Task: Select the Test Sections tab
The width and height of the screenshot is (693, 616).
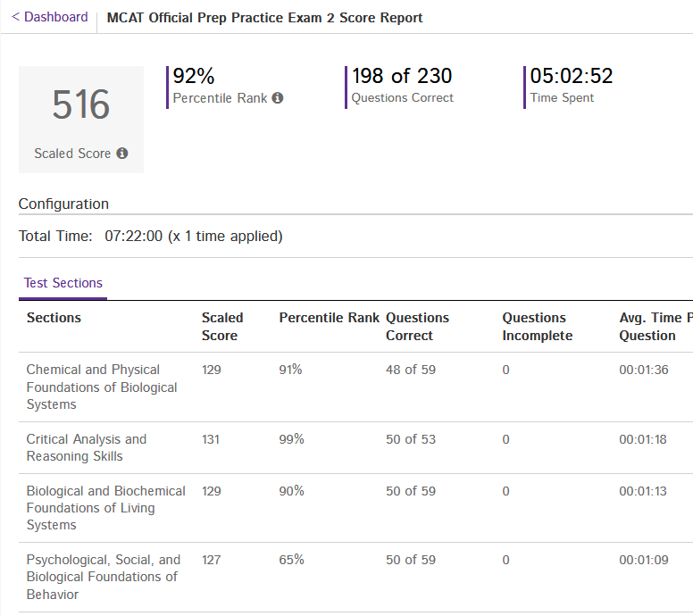Action: [63, 283]
